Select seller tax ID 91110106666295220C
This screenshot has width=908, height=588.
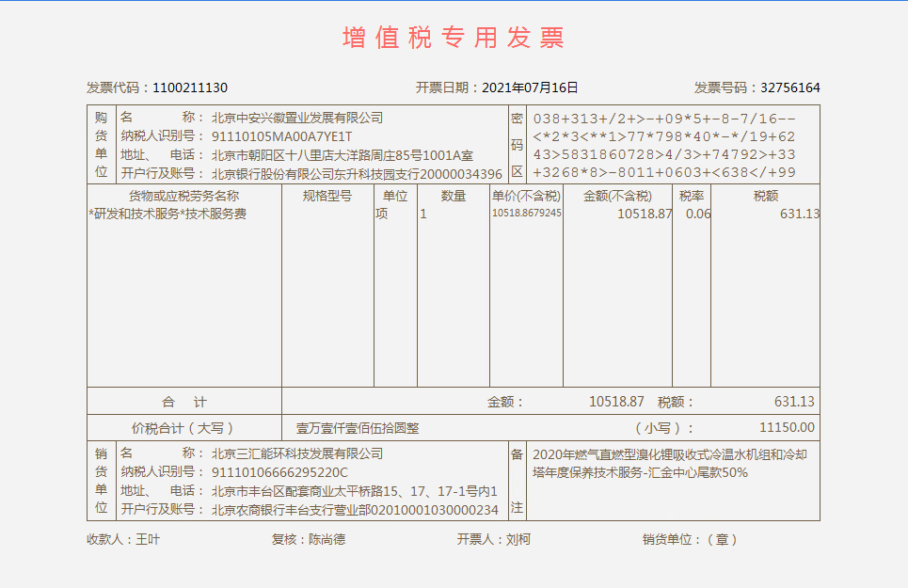point(279,473)
